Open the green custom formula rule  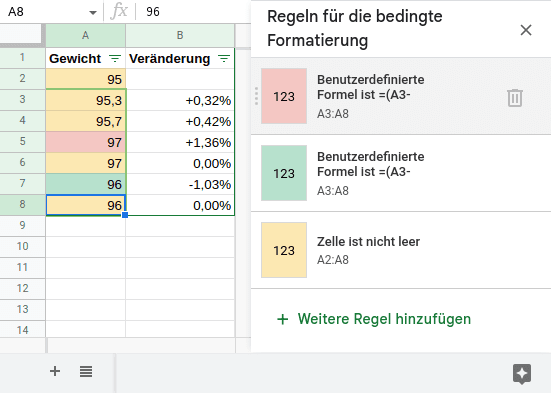pos(401,173)
